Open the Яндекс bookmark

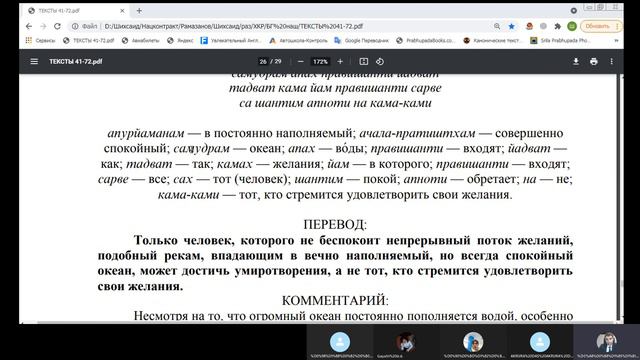point(180,40)
